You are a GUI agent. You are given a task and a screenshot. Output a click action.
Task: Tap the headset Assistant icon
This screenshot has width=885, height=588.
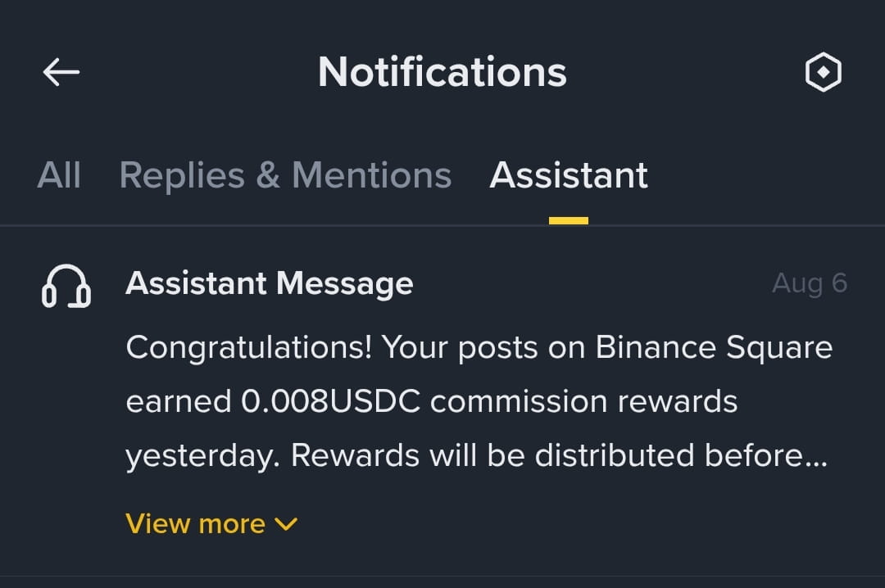[x=66, y=286]
